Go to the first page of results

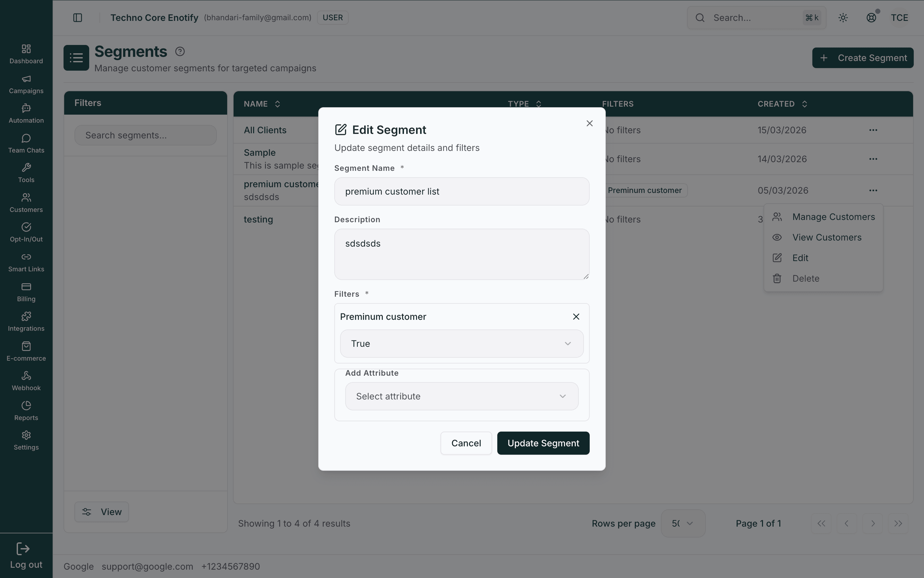click(821, 523)
